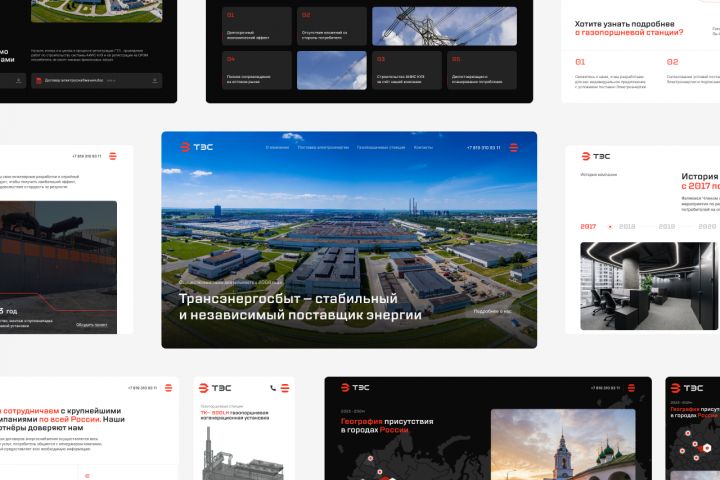Select card 05 in the dark benefits grid
This screenshot has width=720, height=480.
(x=482, y=70)
